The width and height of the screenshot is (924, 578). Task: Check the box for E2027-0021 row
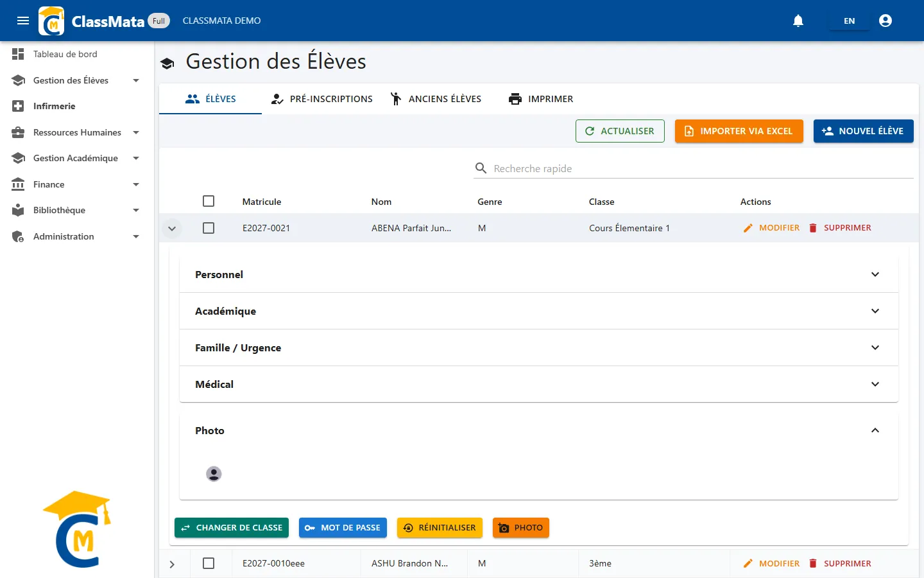click(209, 228)
